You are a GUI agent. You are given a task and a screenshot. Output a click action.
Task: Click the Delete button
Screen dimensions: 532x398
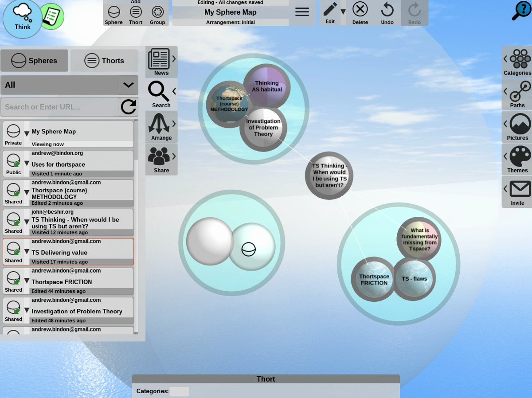[360, 13]
